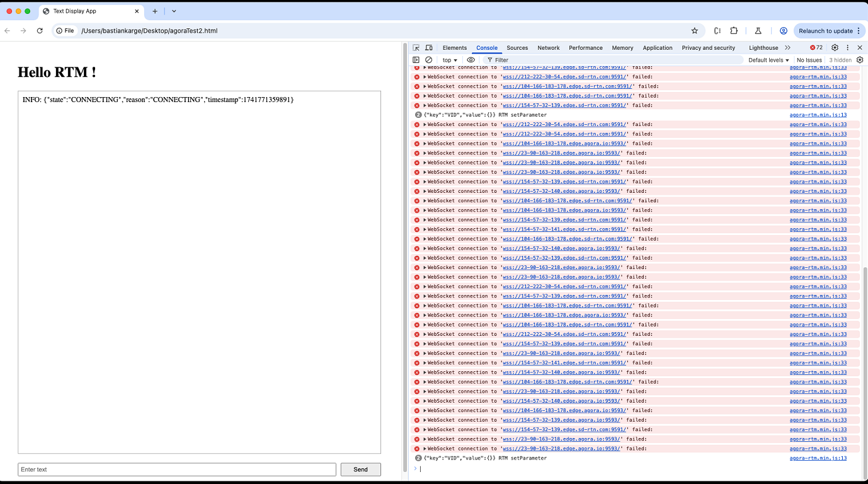Bookmark this page with the star icon
Image resolution: width=868 pixels, height=484 pixels.
coord(695,31)
